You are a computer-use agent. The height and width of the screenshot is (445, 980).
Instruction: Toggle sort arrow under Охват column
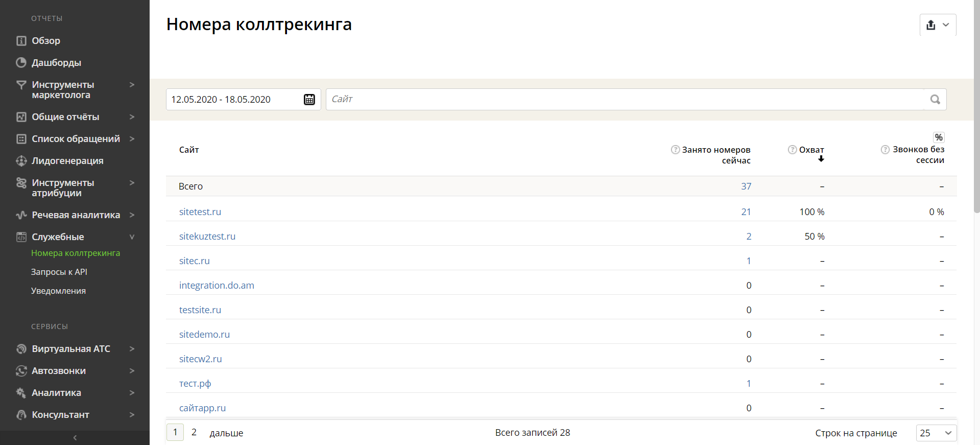[821, 159]
